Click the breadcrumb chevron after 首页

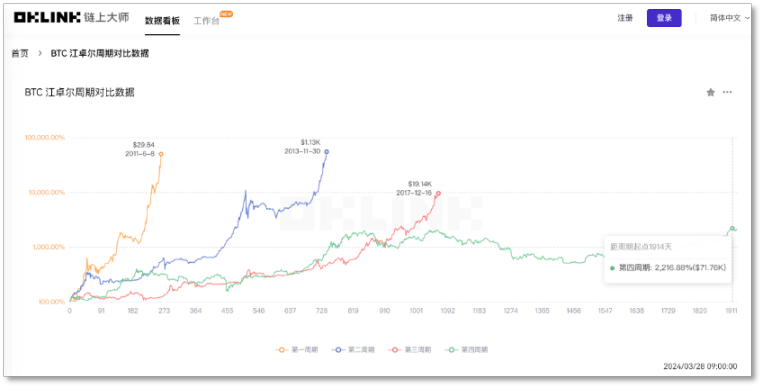pyautogui.click(x=40, y=53)
